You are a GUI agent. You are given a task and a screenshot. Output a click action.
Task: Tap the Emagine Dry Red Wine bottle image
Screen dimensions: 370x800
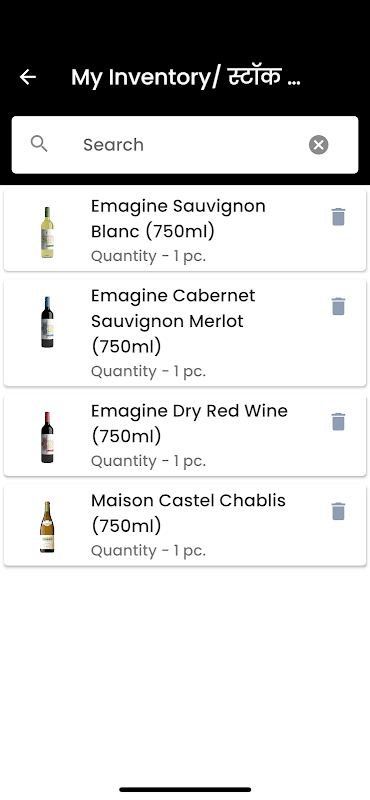pos(47,437)
